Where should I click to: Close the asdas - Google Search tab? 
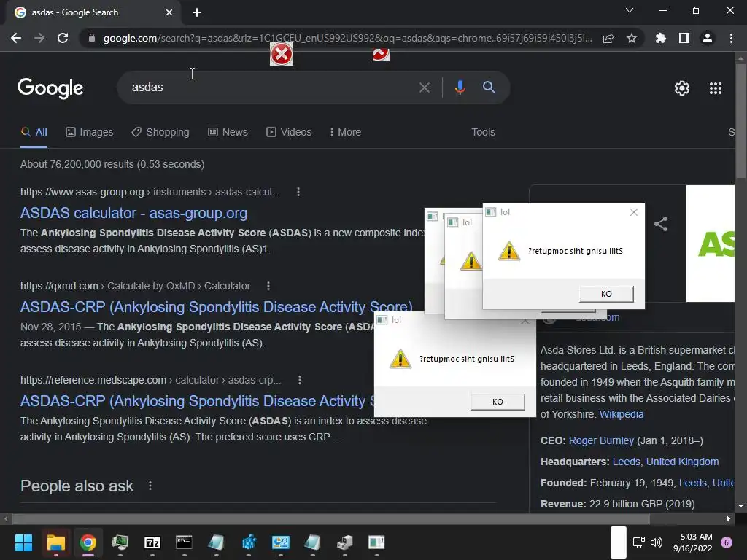coord(169,12)
